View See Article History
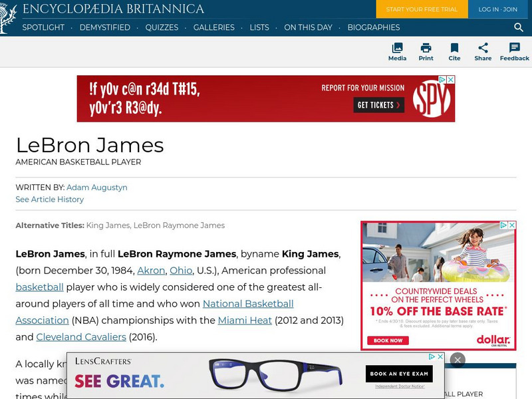Image resolution: width=532 pixels, height=399 pixels. pyautogui.click(x=49, y=199)
